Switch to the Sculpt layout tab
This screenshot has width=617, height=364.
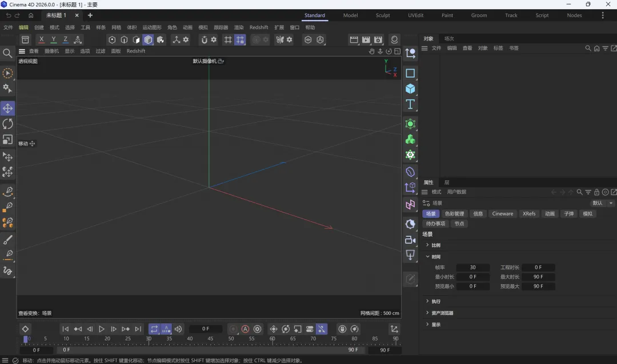pos(383,15)
